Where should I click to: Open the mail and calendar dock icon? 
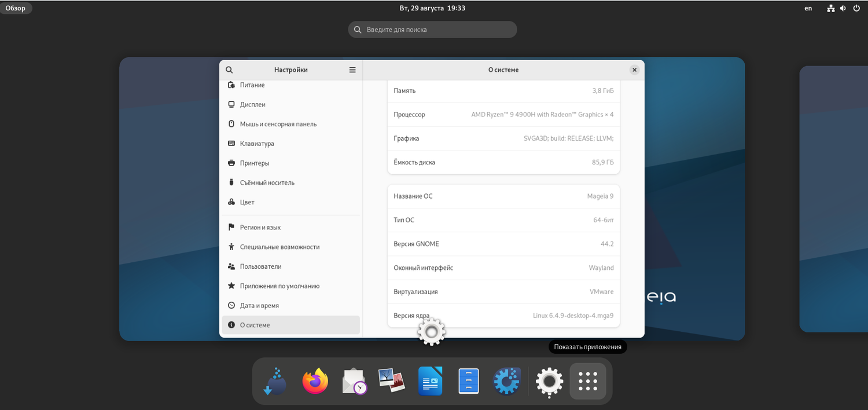tap(355, 381)
